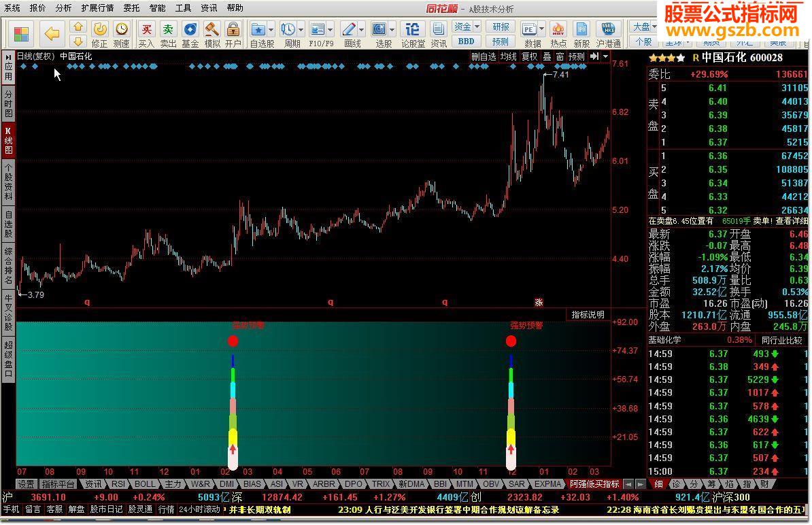The image size is (812, 525).
Task: Click the colorful home grid icon
Action: [21, 34]
